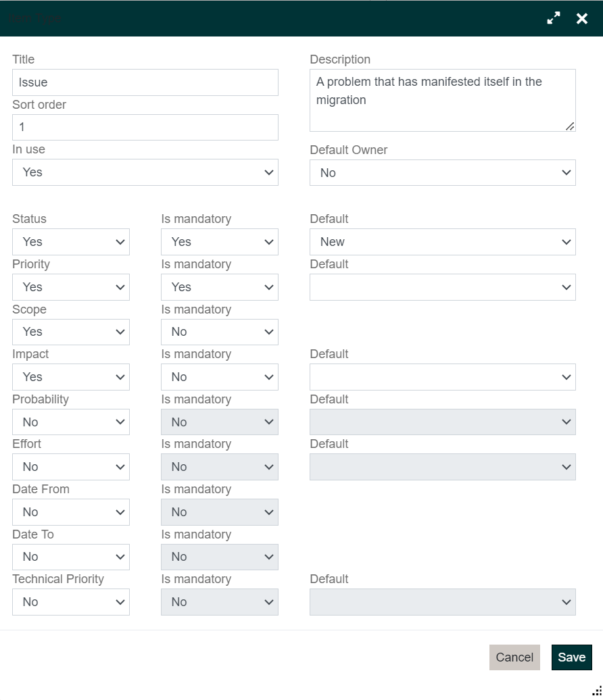The height and width of the screenshot is (700, 603).
Task: Click the Sort order input field
Action: [x=145, y=127]
